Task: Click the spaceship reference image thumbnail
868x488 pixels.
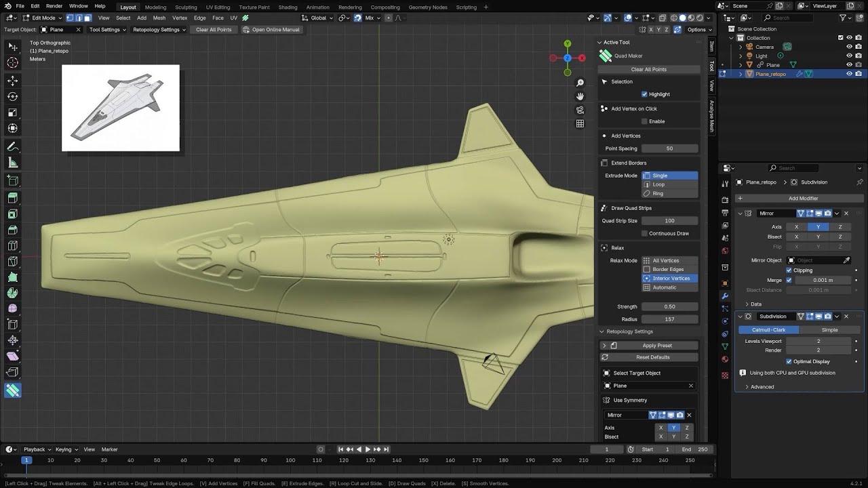Action: tap(121, 108)
